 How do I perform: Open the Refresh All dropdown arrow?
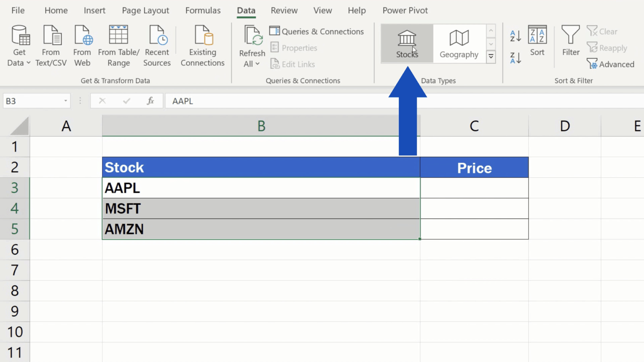257,64
